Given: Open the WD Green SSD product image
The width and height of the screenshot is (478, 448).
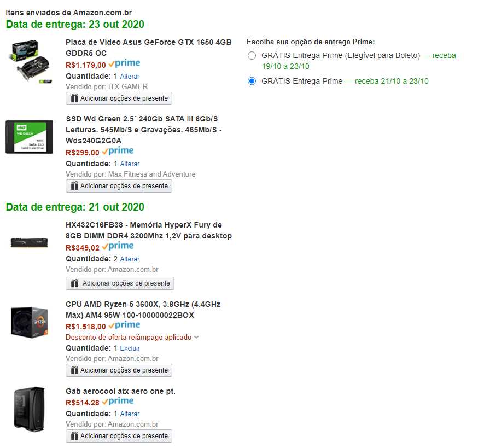Looking at the screenshot, I should tap(30, 137).
